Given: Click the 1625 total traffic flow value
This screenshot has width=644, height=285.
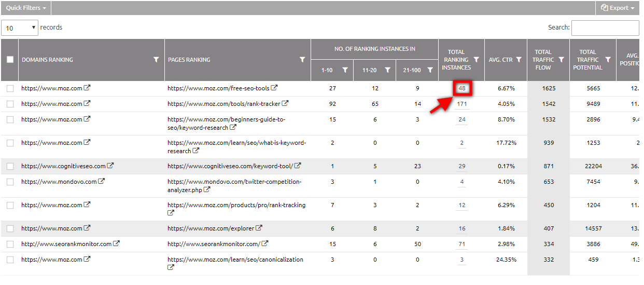Looking at the screenshot, I should point(549,88).
